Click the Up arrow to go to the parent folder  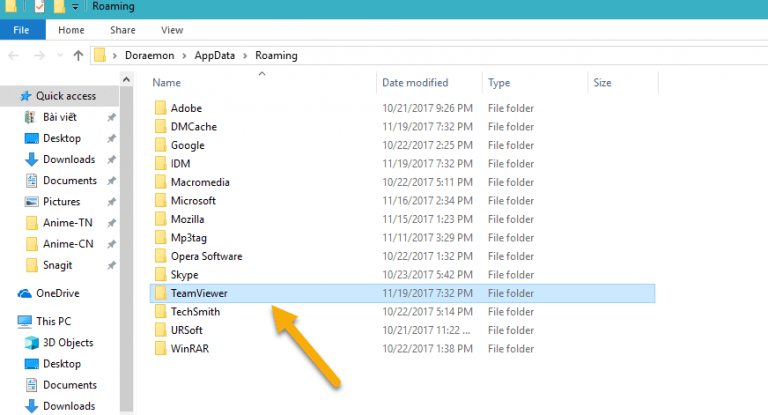[78, 55]
